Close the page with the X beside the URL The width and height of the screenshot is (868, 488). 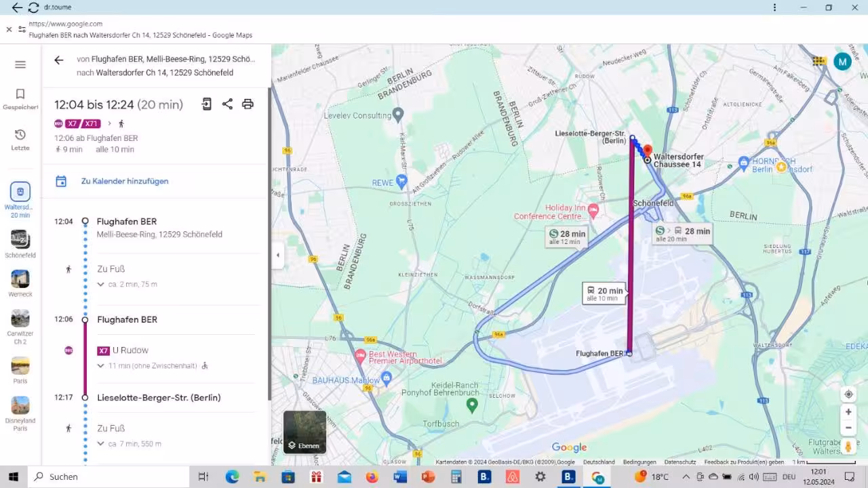[9, 29]
